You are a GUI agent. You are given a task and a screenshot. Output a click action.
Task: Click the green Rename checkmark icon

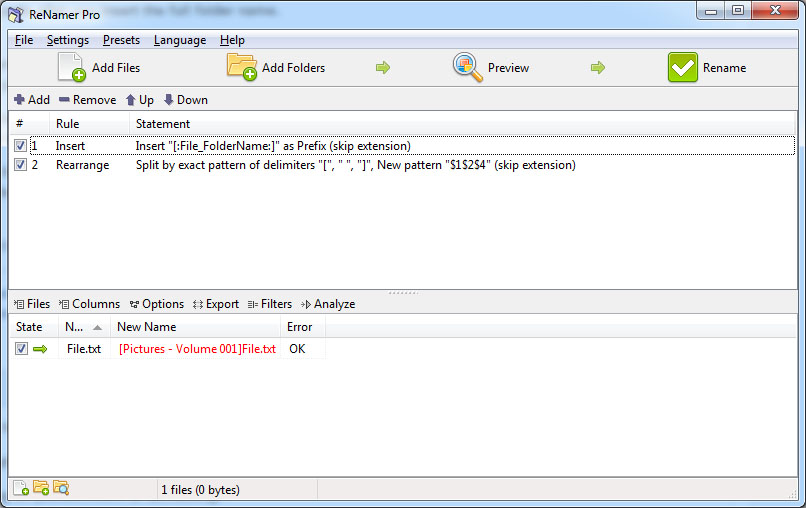683,67
